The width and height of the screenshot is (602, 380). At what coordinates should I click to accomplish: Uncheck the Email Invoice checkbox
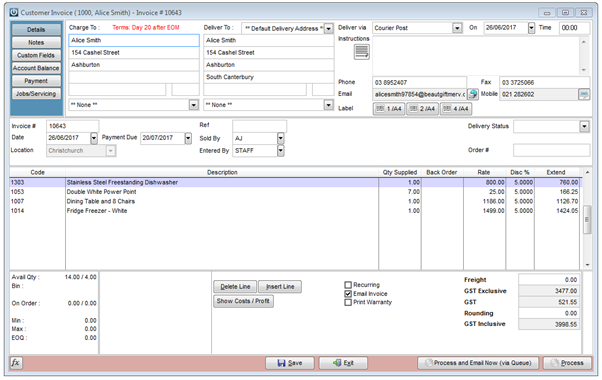click(x=348, y=294)
